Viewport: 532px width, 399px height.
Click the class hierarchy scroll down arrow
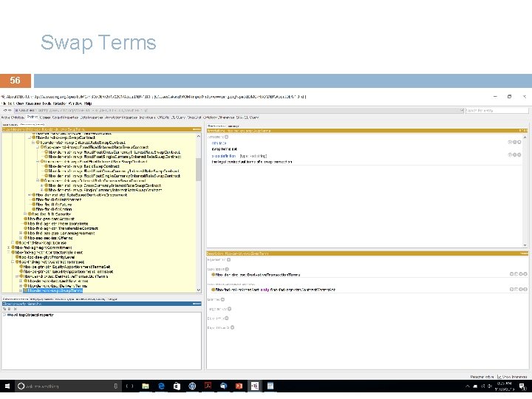click(x=199, y=290)
